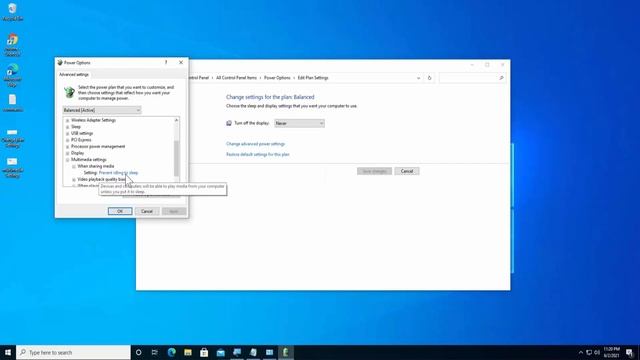The width and height of the screenshot is (640, 360).
Task: Select the When sharing media label
Action: 96,167
